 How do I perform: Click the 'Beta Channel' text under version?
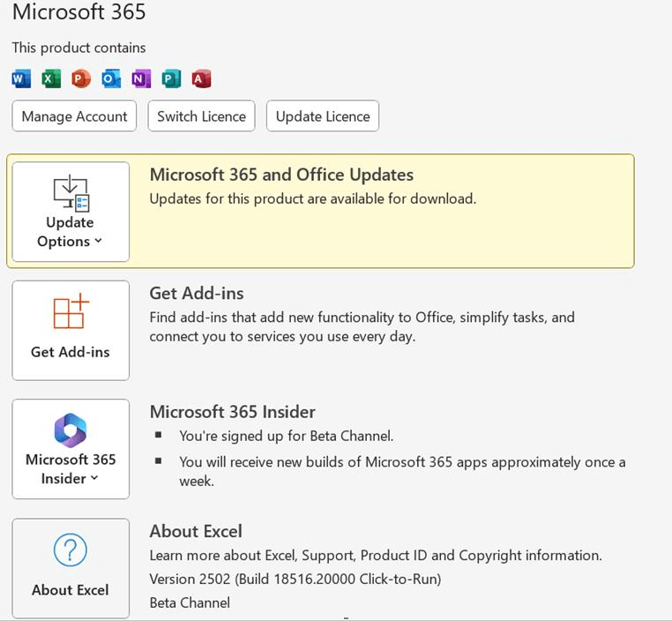point(190,603)
